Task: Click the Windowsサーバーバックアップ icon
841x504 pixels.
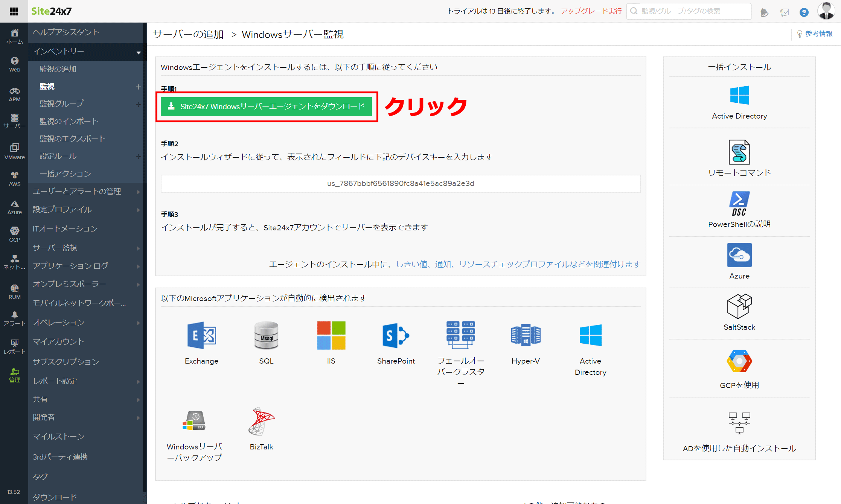Action: click(x=194, y=421)
